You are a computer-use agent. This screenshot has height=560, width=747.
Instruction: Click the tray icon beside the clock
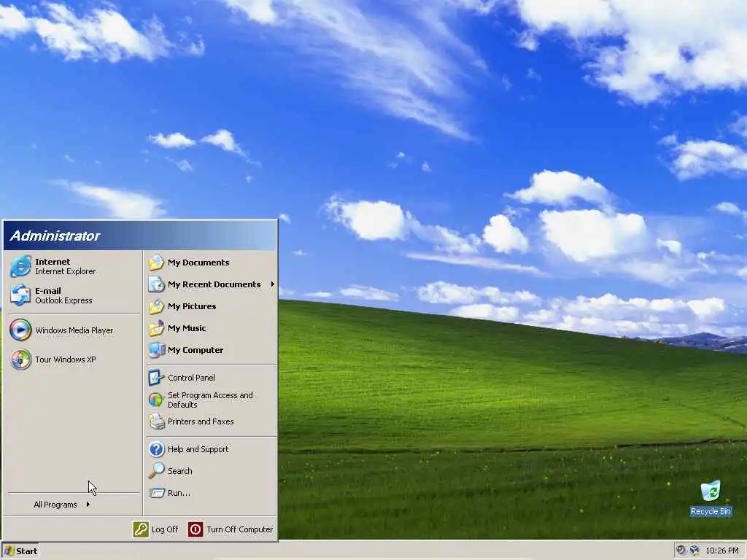tap(694, 551)
